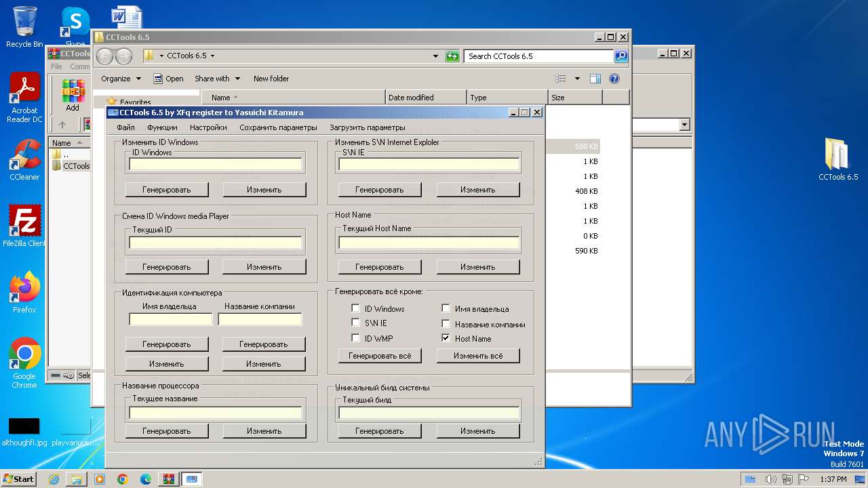Open Google Chrome desktop icon
Image resolution: width=868 pixels, height=488 pixels.
point(24,363)
